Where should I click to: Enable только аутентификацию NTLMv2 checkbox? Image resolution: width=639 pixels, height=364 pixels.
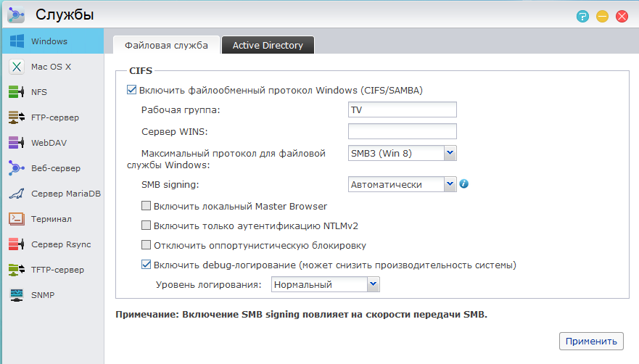click(x=146, y=226)
